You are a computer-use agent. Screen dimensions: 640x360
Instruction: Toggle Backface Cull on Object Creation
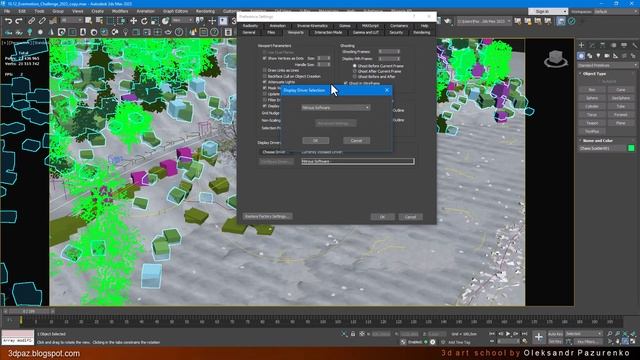(264, 76)
